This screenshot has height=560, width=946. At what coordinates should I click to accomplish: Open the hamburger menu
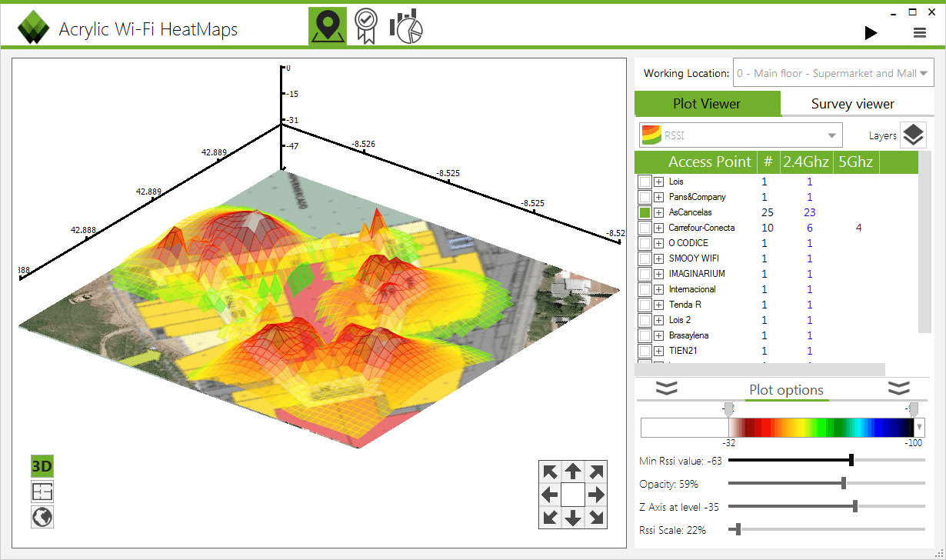[x=920, y=32]
